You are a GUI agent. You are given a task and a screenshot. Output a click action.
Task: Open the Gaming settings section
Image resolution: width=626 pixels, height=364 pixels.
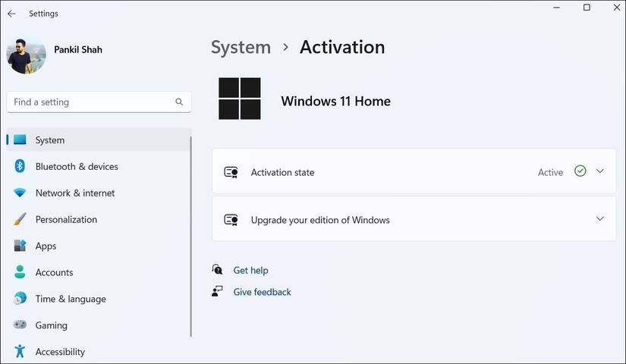click(52, 325)
